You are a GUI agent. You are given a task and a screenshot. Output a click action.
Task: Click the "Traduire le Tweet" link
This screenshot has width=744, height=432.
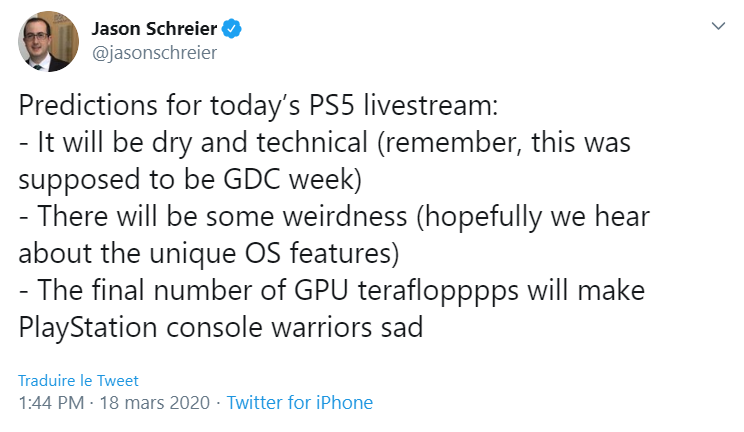(x=79, y=380)
